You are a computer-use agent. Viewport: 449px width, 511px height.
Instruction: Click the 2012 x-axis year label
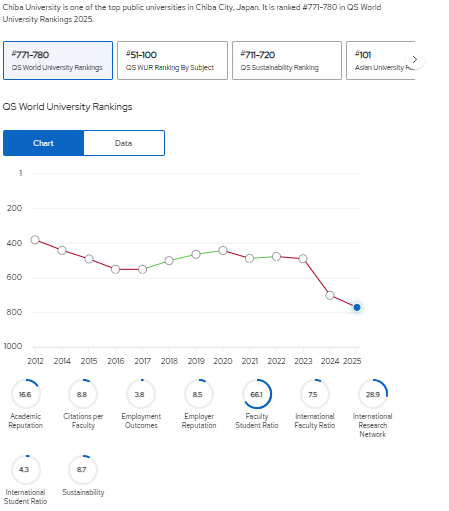tap(35, 361)
